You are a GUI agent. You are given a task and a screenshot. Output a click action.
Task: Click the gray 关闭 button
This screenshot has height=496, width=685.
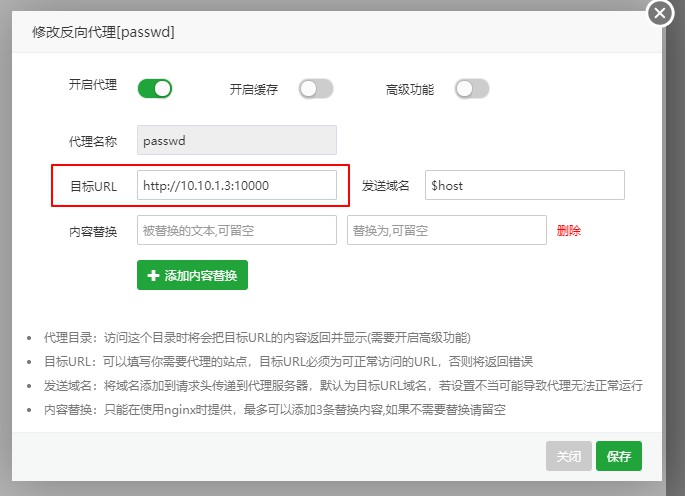568,456
